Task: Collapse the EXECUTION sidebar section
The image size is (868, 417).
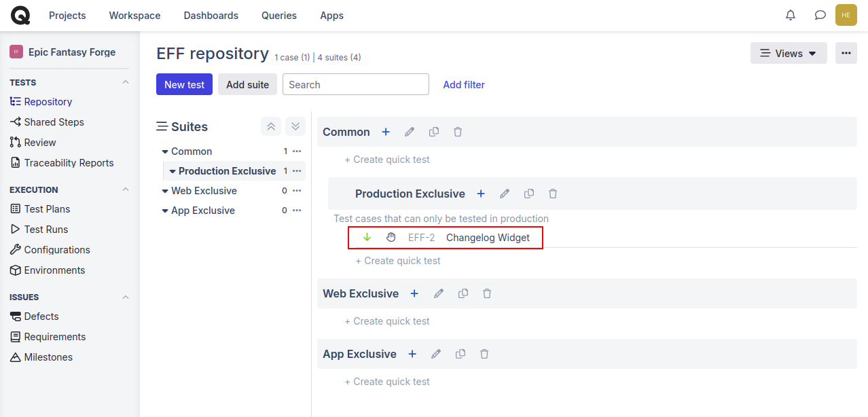Action: (125, 189)
